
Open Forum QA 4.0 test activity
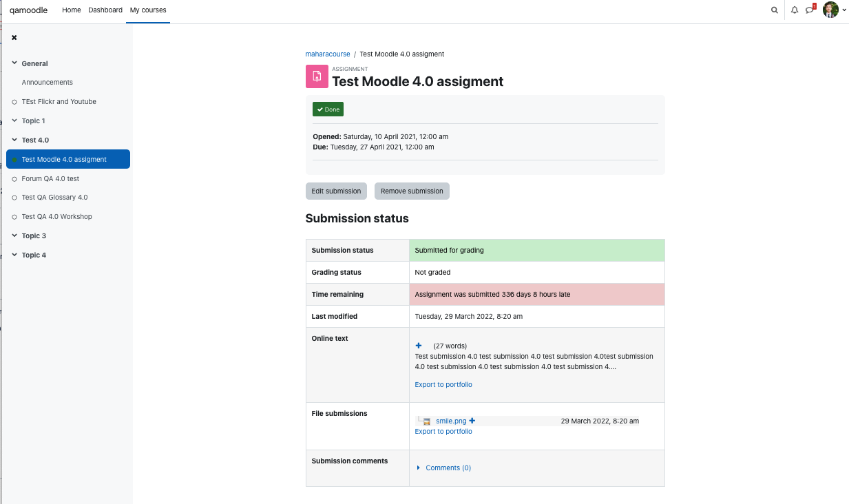click(50, 179)
